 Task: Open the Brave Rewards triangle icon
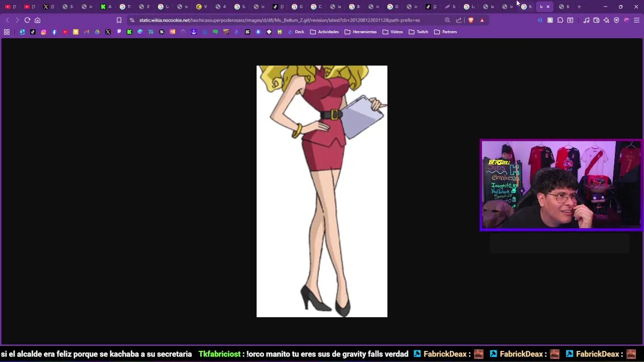pyautogui.click(x=482, y=20)
